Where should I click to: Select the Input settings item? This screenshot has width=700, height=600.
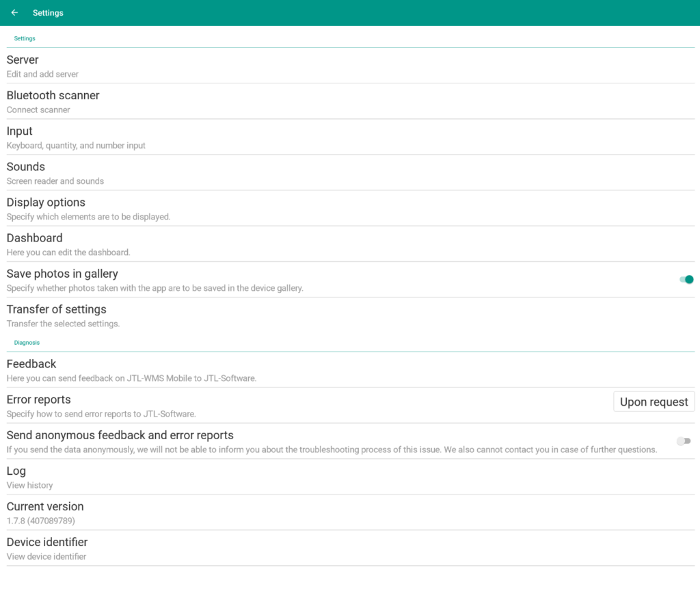(20, 131)
